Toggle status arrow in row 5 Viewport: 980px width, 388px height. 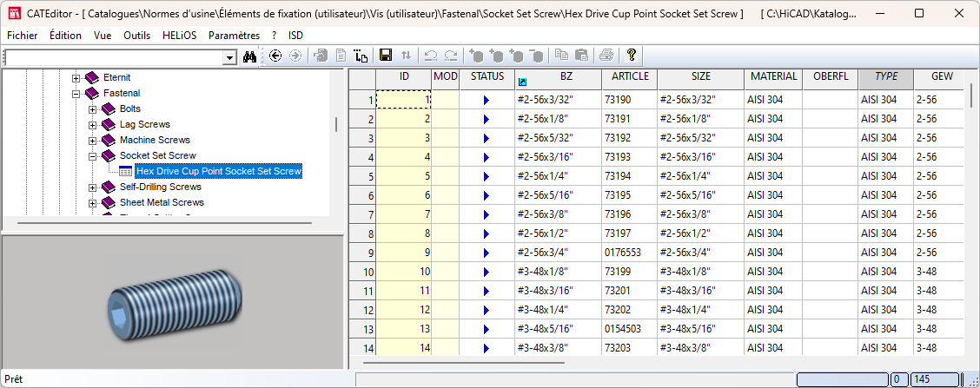pyautogui.click(x=486, y=177)
